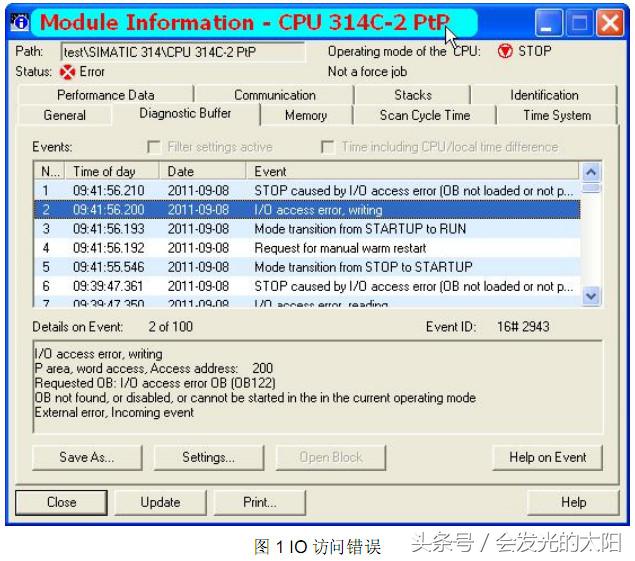Click the red Error status icon
The height and width of the screenshot is (561, 635).
(x=67, y=72)
